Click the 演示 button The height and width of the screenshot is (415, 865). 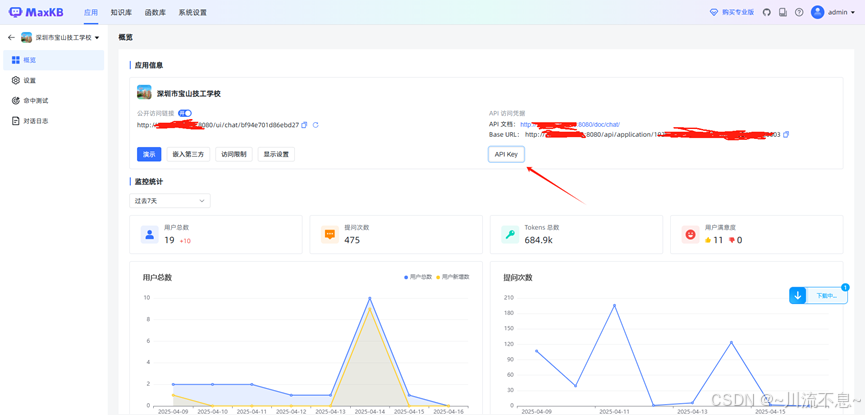[149, 155]
